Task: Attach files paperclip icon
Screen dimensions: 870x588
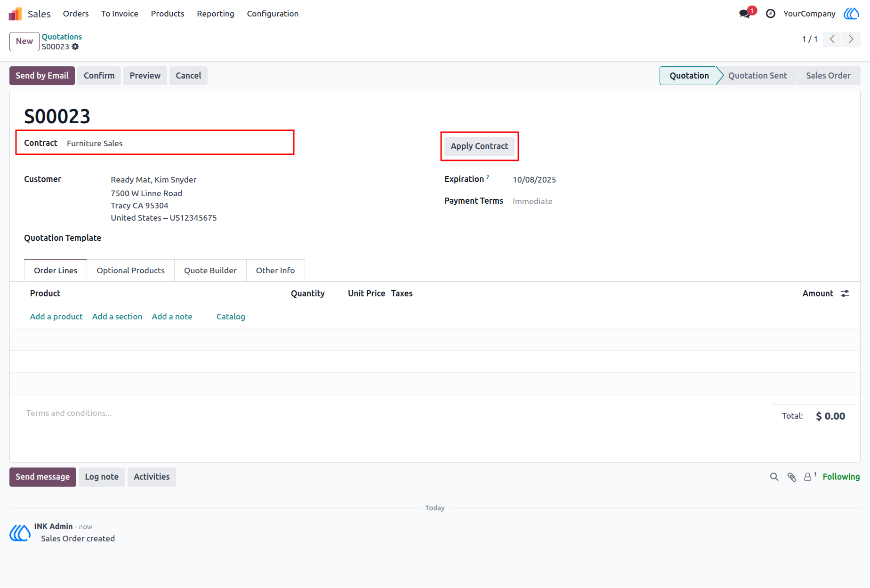Action: point(792,477)
